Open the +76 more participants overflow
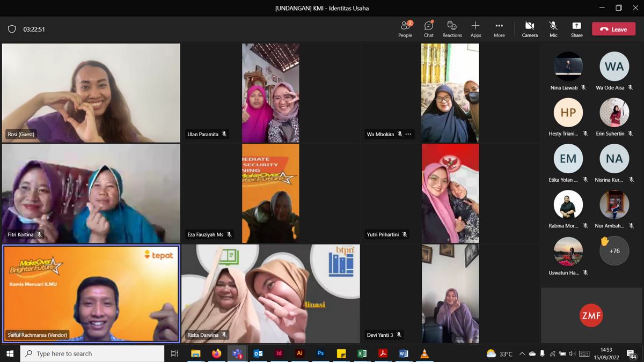This screenshot has height=362, width=644. pos(614,250)
